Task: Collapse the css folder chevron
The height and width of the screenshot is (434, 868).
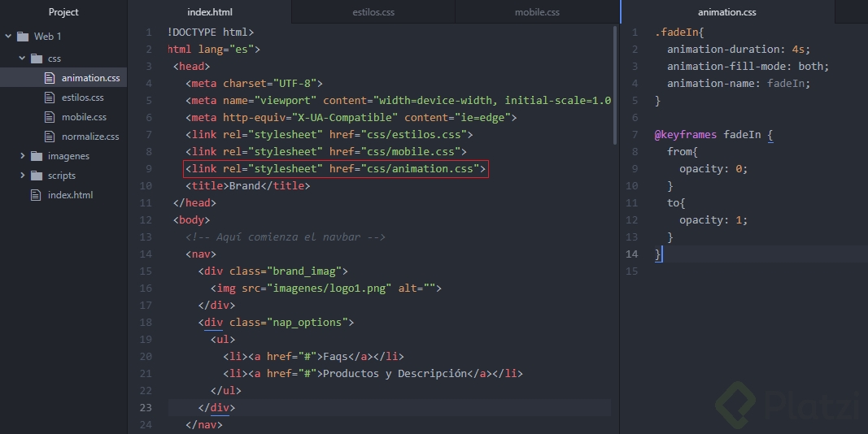Action: click(22, 59)
